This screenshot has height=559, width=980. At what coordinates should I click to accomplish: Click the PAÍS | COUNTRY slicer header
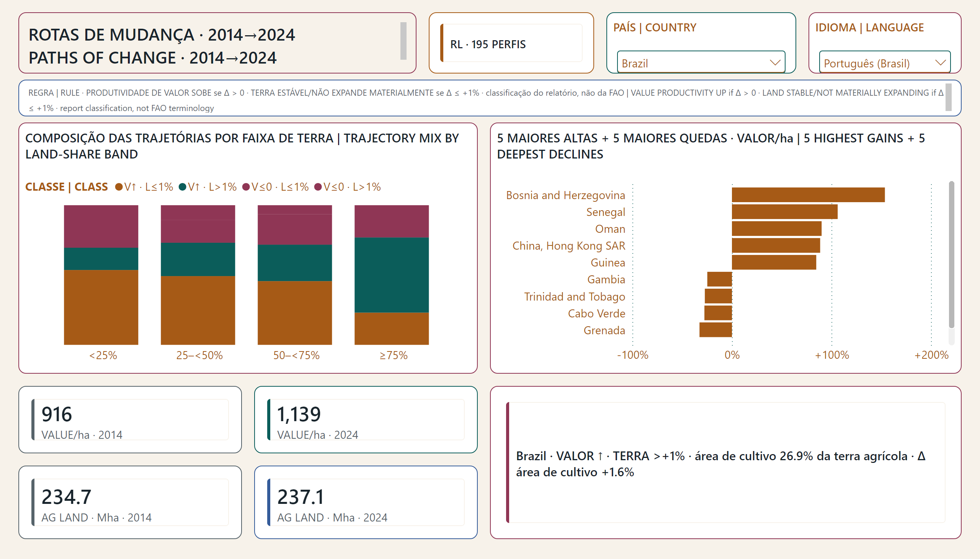point(655,28)
